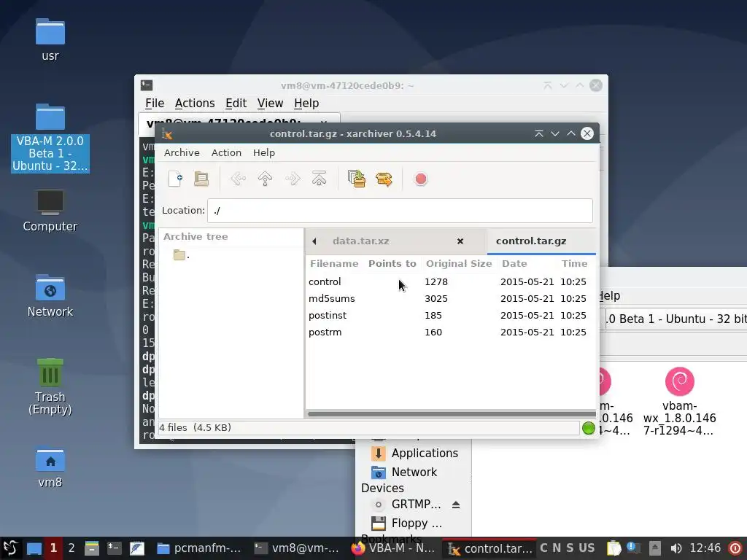The width and height of the screenshot is (747, 560).
Task: Click the Up one level arrow icon
Action: (265, 179)
